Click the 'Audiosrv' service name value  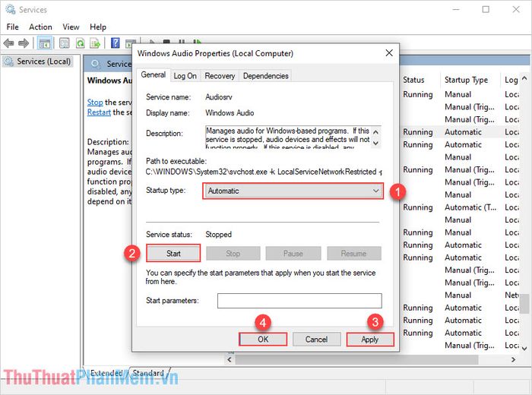[219, 97]
